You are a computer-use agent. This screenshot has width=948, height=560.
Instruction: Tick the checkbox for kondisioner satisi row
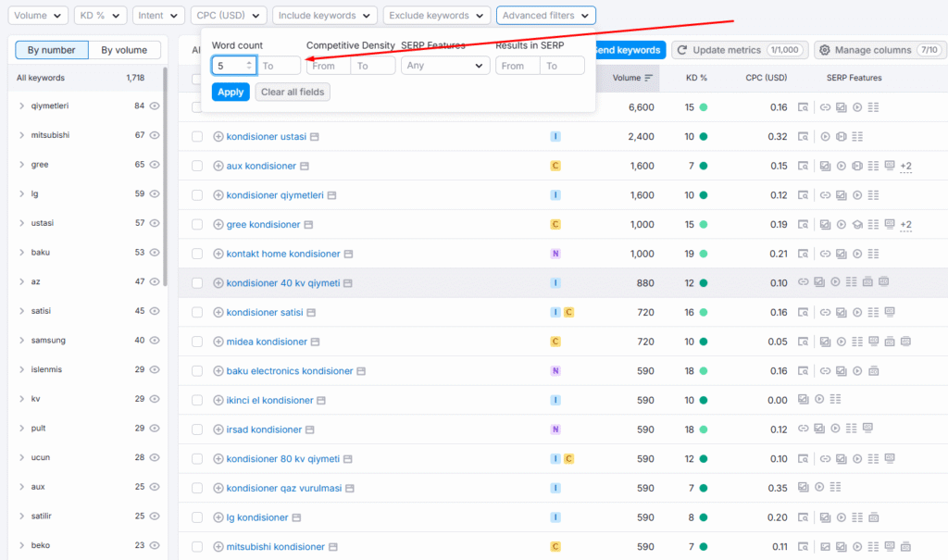(197, 313)
